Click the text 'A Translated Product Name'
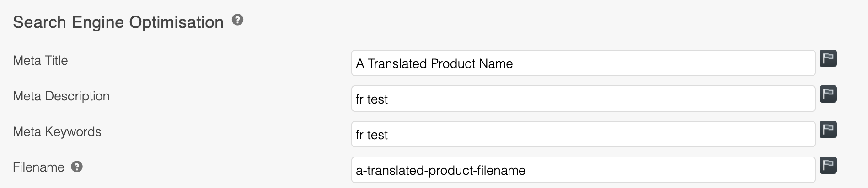This screenshot has height=188, width=868. 434,64
